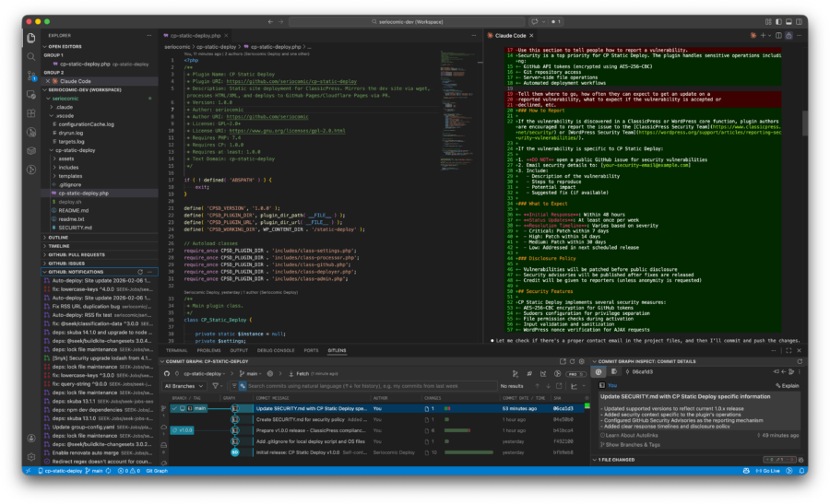830x504 pixels.
Task: Click the Explain button in commit details
Action: click(787, 385)
